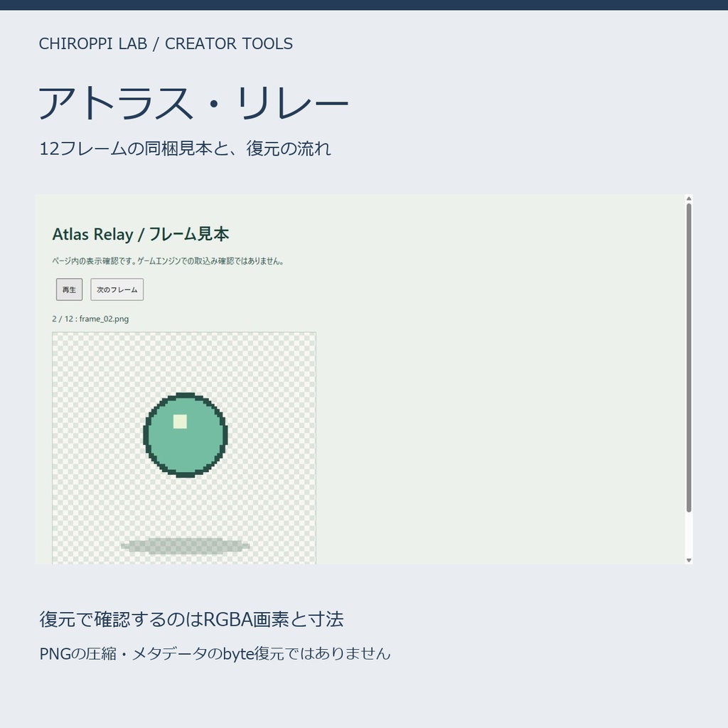Click the note ページ内の表示確認です。
The image size is (728, 728).
pyautogui.click(x=95, y=261)
